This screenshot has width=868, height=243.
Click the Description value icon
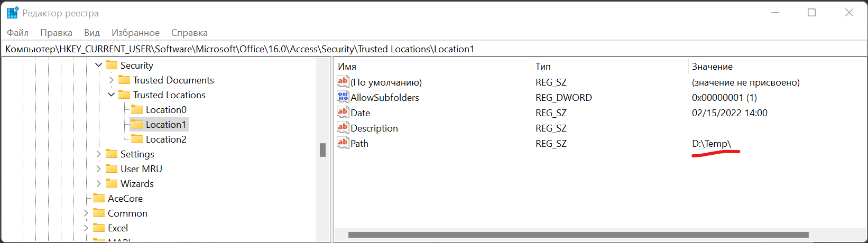pyautogui.click(x=343, y=128)
